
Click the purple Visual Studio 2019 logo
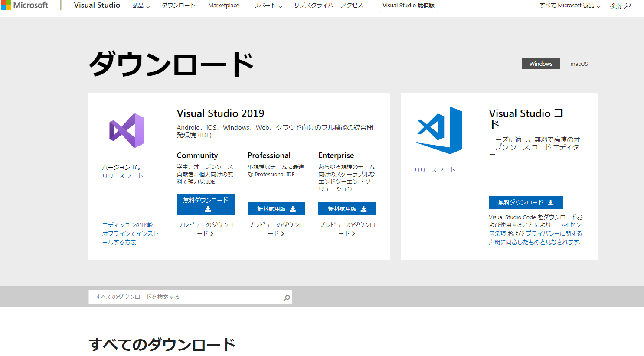[x=127, y=130]
